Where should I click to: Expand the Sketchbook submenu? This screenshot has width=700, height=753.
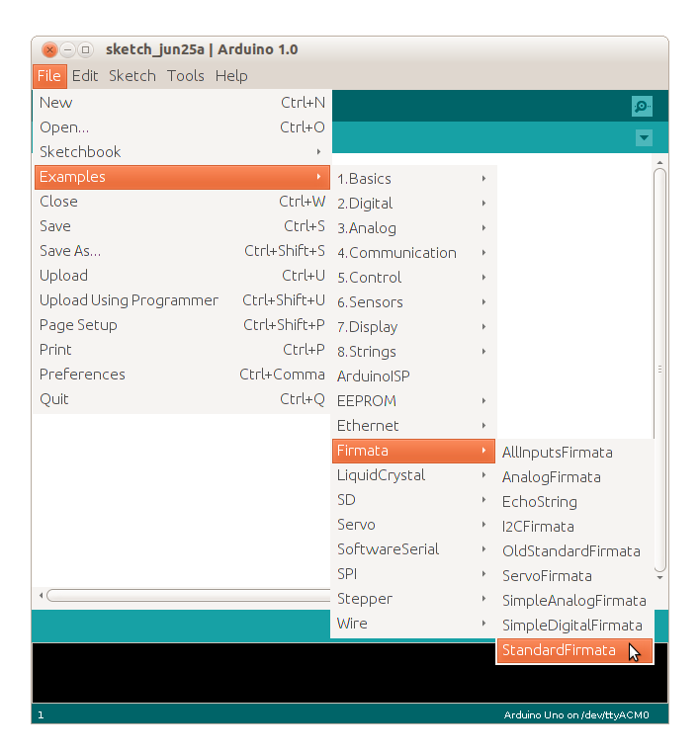point(183,152)
